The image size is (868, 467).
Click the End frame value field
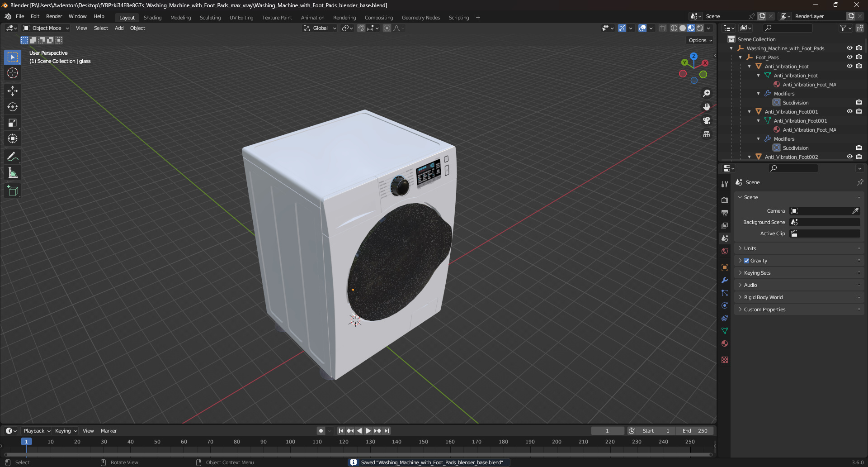(695, 431)
